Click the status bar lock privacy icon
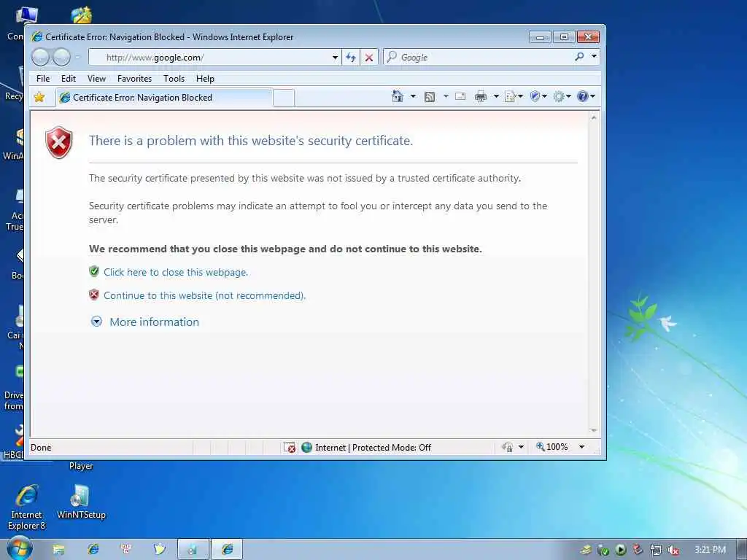Image resolution: width=747 pixels, height=560 pixels. point(508,447)
